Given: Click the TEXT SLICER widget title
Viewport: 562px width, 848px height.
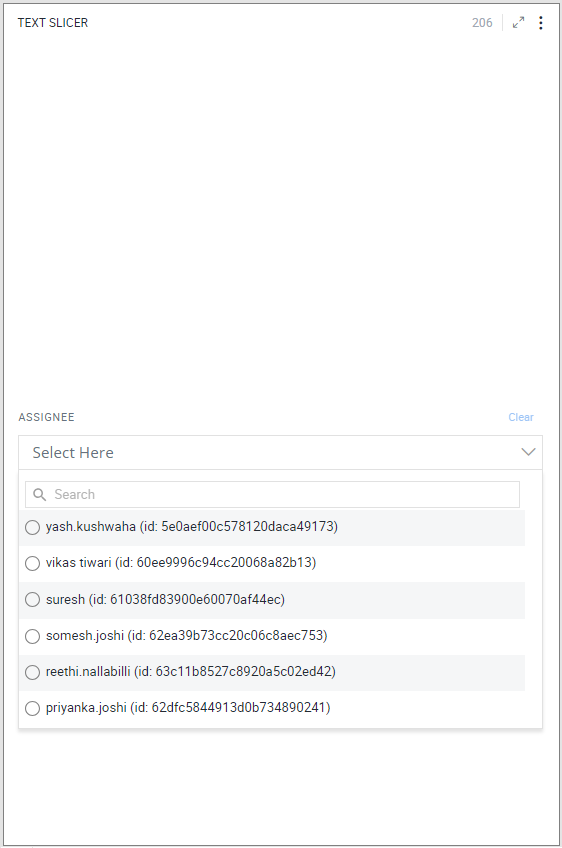Looking at the screenshot, I should coord(52,23).
